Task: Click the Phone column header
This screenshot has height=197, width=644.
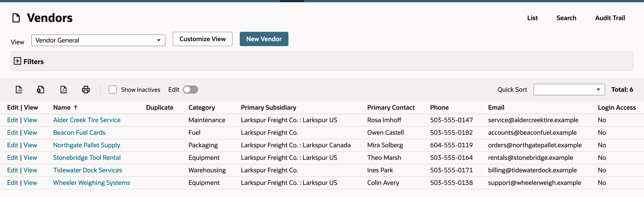Action: pyautogui.click(x=439, y=107)
